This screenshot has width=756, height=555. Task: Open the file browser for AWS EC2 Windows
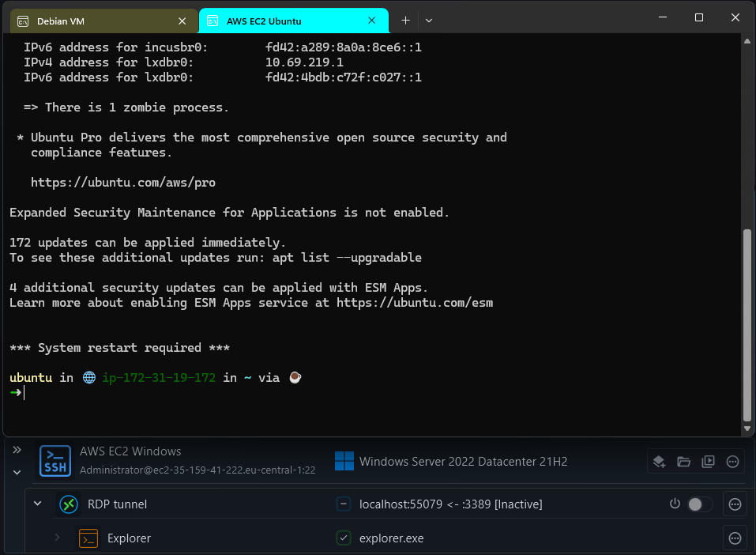coord(683,461)
